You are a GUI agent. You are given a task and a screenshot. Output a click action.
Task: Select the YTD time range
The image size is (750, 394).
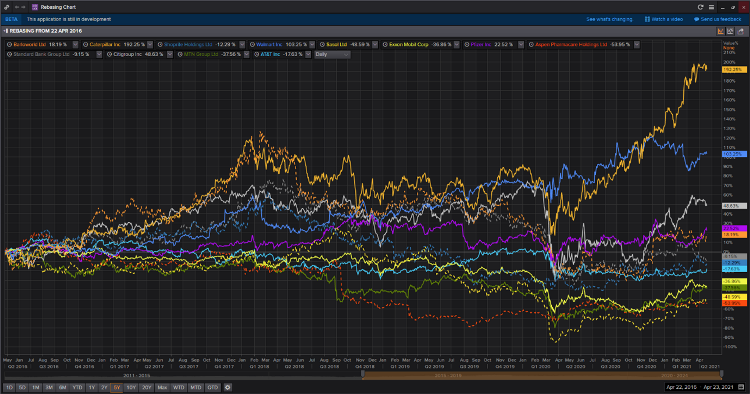tap(77, 387)
